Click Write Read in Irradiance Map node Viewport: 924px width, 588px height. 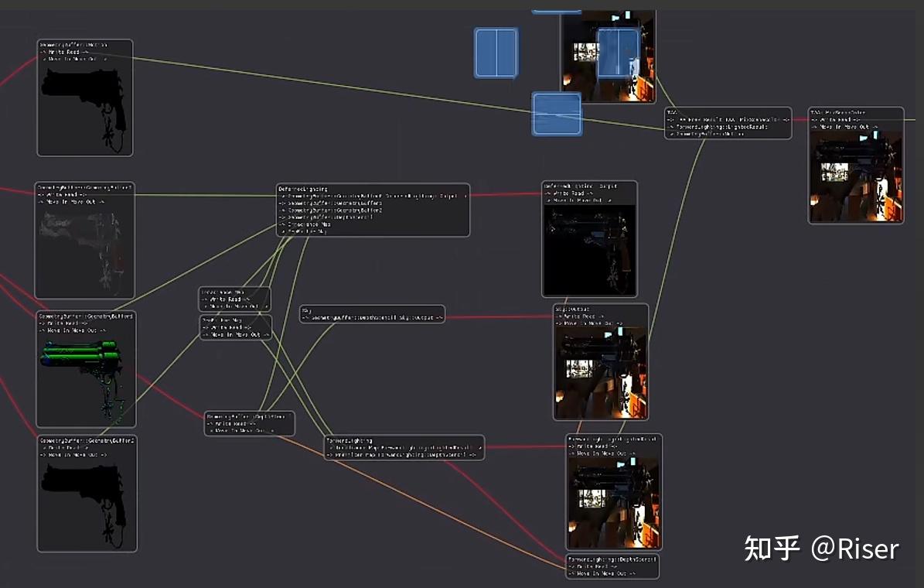(x=225, y=299)
